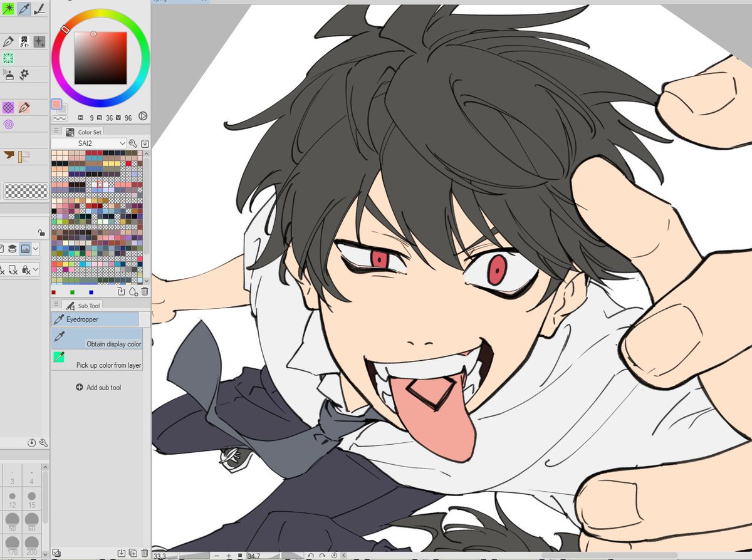752x560 pixels.
Task: Choose the Airbrush spray tool
Action: 9,75
